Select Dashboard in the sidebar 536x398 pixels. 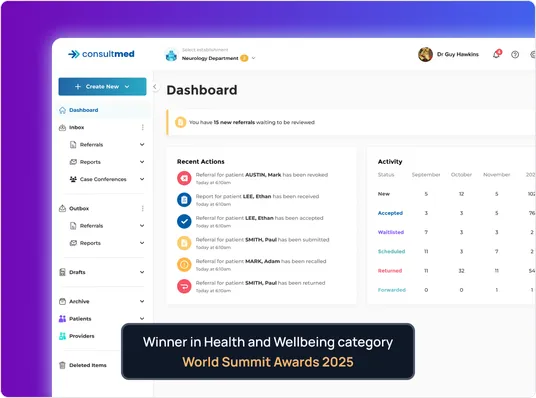tap(83, 110)
